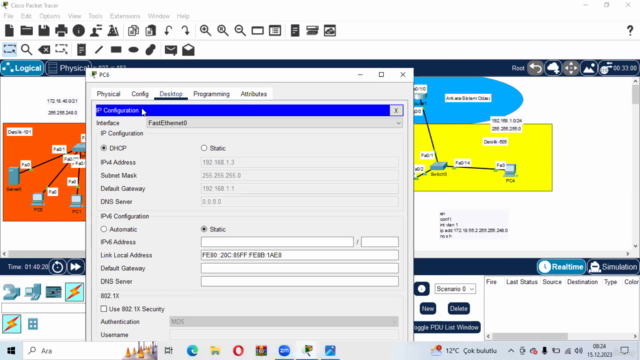Image resolution: width=640 pixels, height=360 pixels.
Task: Open the Scenario 0 dropdown
Action: (455, 289)
